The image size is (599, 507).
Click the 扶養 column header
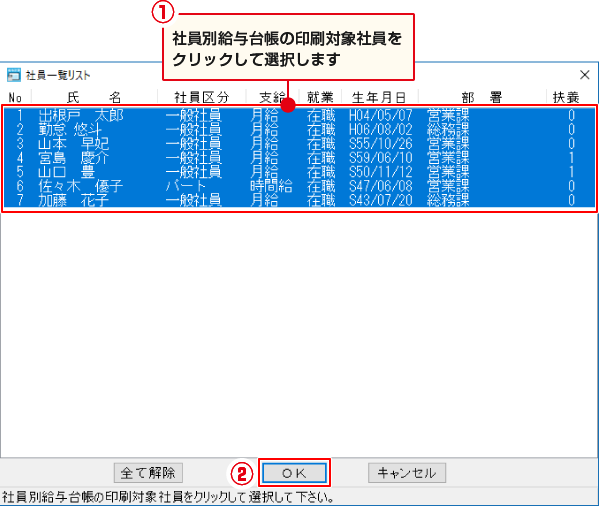pos(566,97)
